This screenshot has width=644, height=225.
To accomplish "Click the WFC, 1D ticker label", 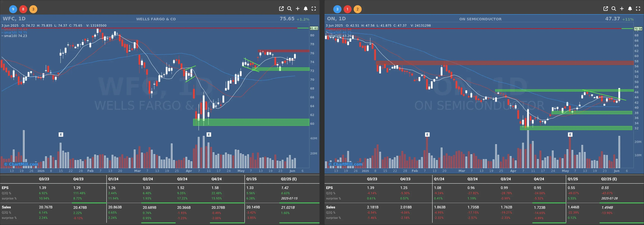I will click(x=14, y=19).
